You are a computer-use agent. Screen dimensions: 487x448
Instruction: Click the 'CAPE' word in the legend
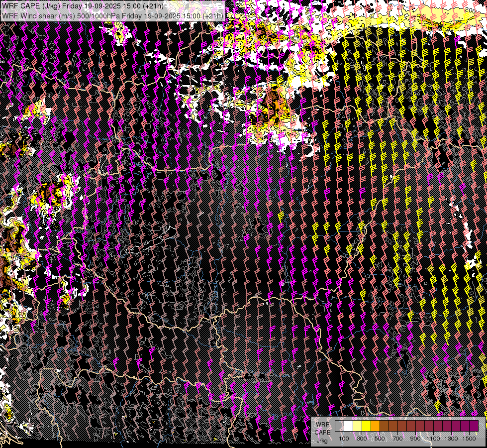323,432
